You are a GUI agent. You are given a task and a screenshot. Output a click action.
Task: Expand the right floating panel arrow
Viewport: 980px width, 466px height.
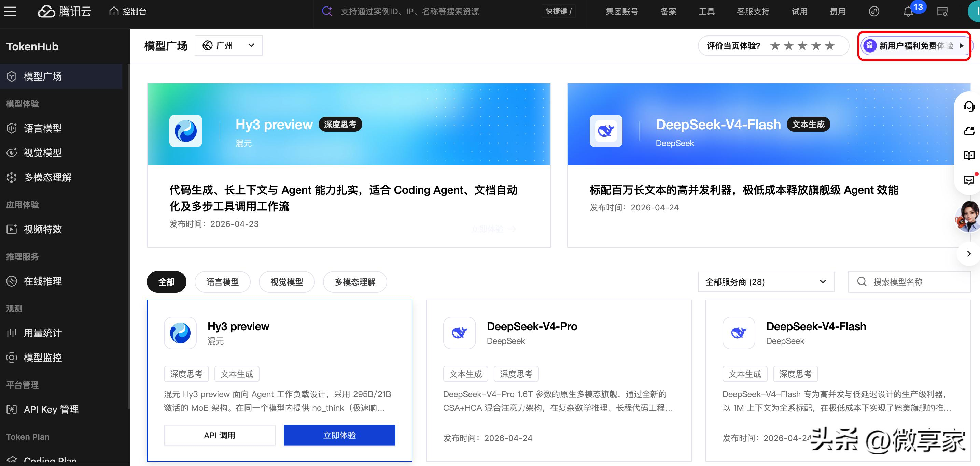click(969, 254)
